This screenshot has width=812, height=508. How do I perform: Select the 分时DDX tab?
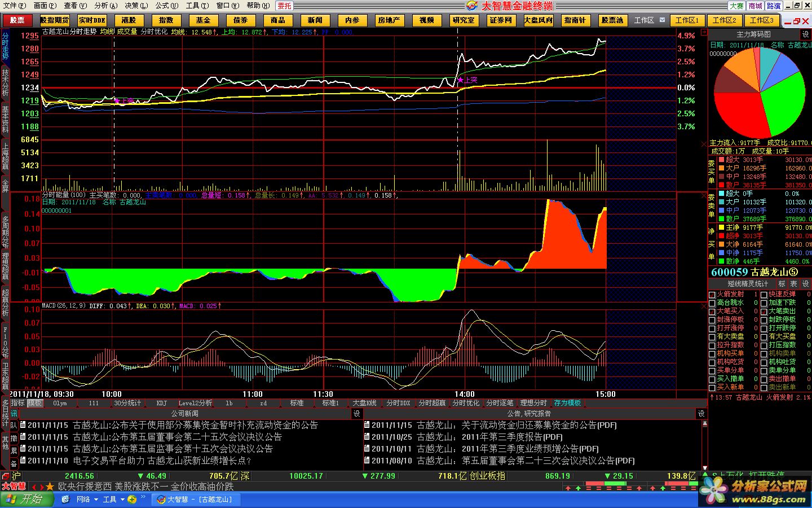[x=398, y=403]
